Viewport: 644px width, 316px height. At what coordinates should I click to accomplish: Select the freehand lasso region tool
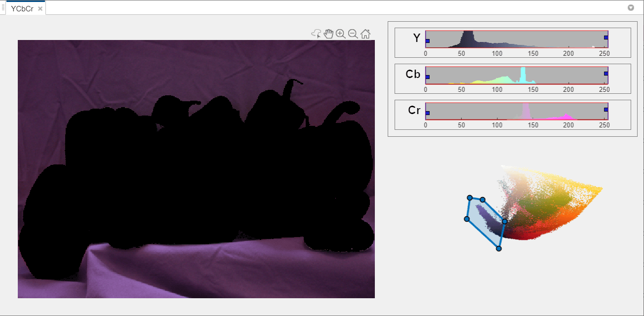(x=316, y=34)
